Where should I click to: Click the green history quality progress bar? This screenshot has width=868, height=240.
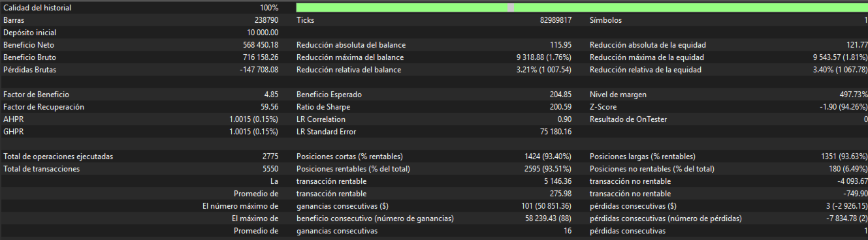coord(582,8)
